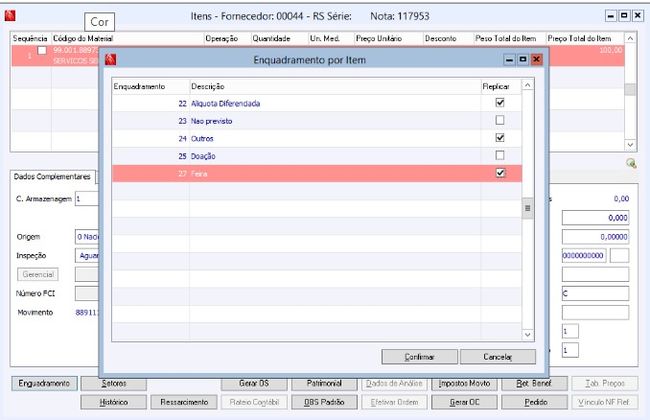Viewport: 650px width, 420px height.
Task: Click Impostos Movto button
Action: click(464, 384)
